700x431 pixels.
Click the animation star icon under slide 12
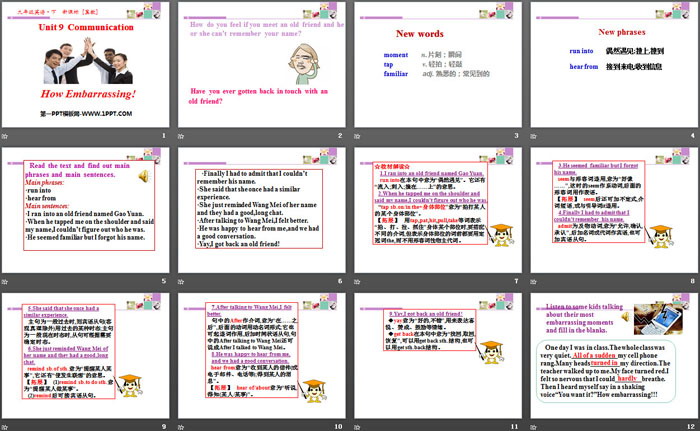point(533,427)
